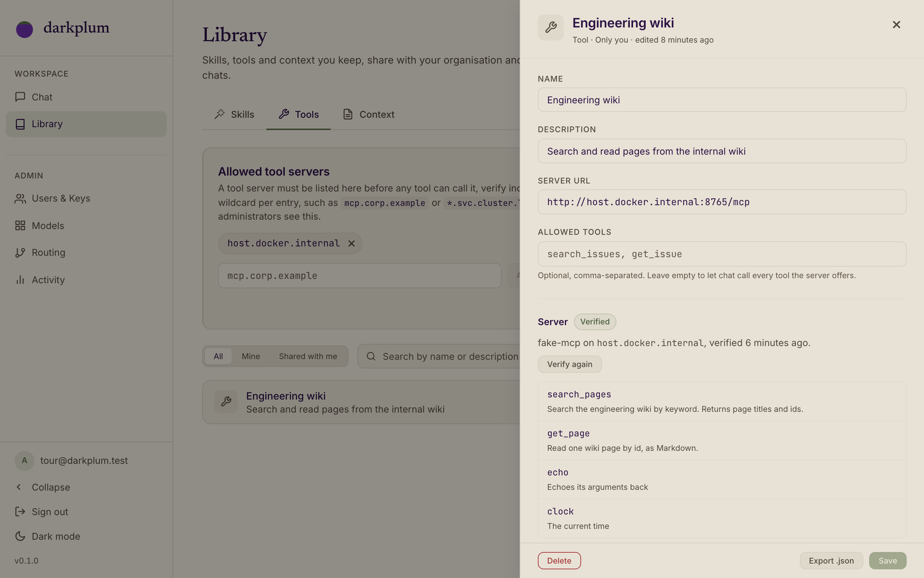Edit the Description field

722,151
